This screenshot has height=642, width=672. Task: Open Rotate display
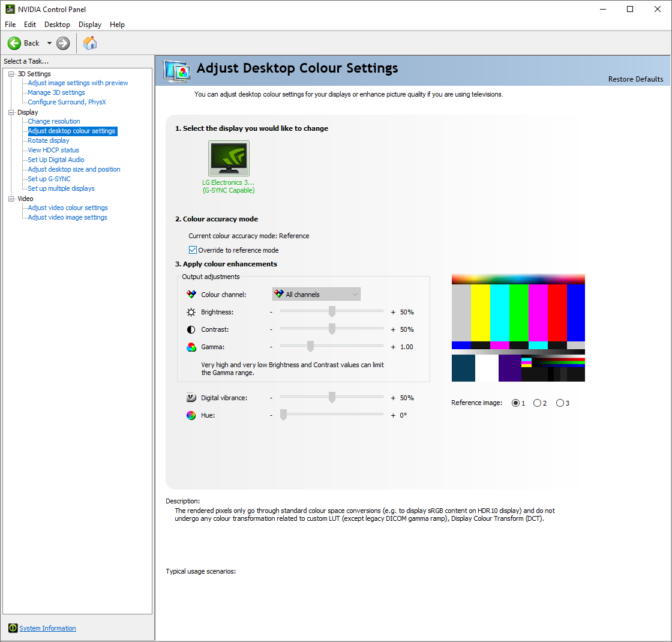pyautogui.click(x=49, y=140)
